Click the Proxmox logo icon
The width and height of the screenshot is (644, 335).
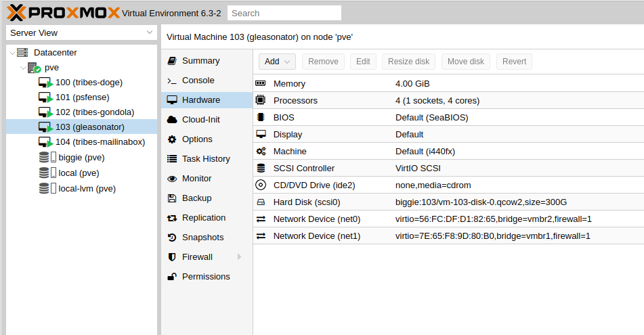pos(16,13)
